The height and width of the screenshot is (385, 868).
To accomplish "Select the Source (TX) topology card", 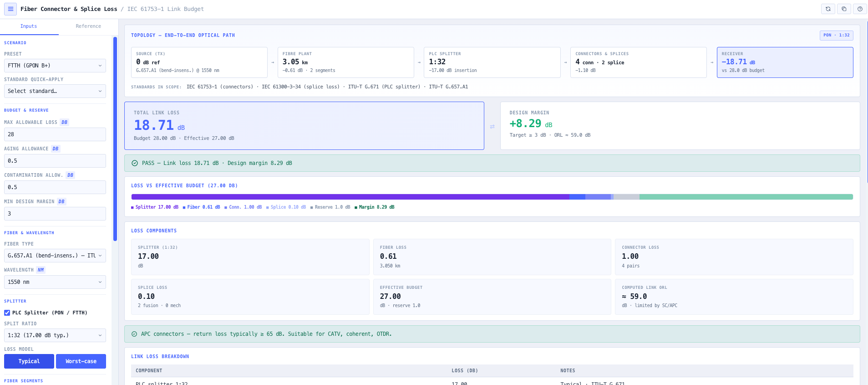I will click(x=199, y=62).
